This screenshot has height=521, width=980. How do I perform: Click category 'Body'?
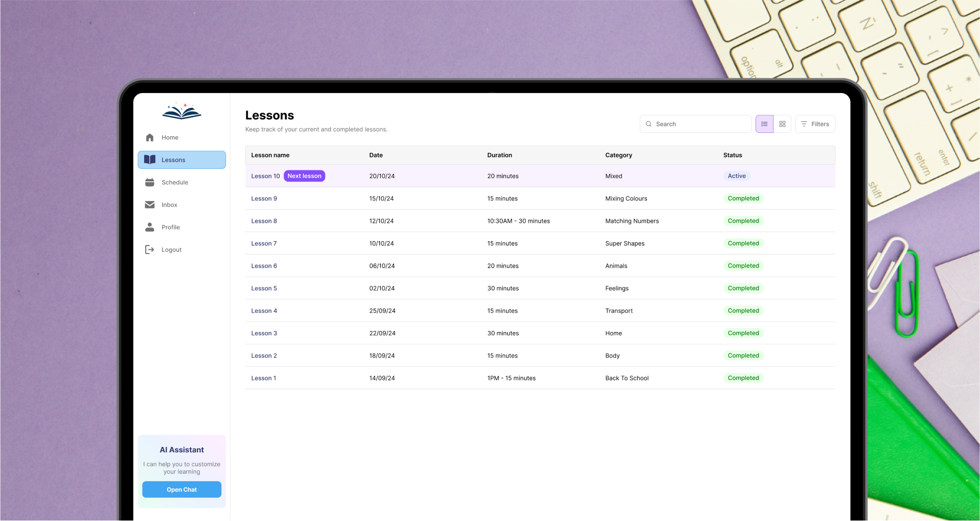(612, 356)
